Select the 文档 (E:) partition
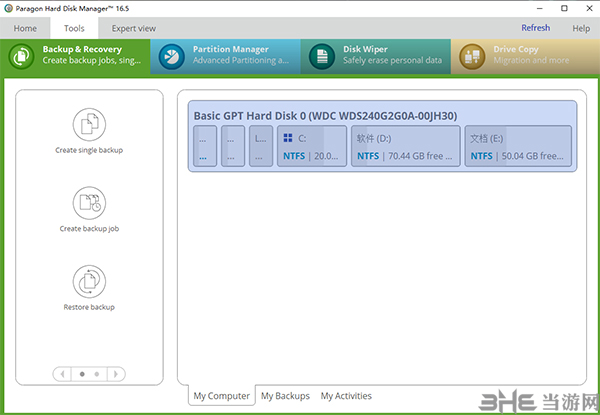The height and width of the screenshot is (415, 600). coord(518,146)
